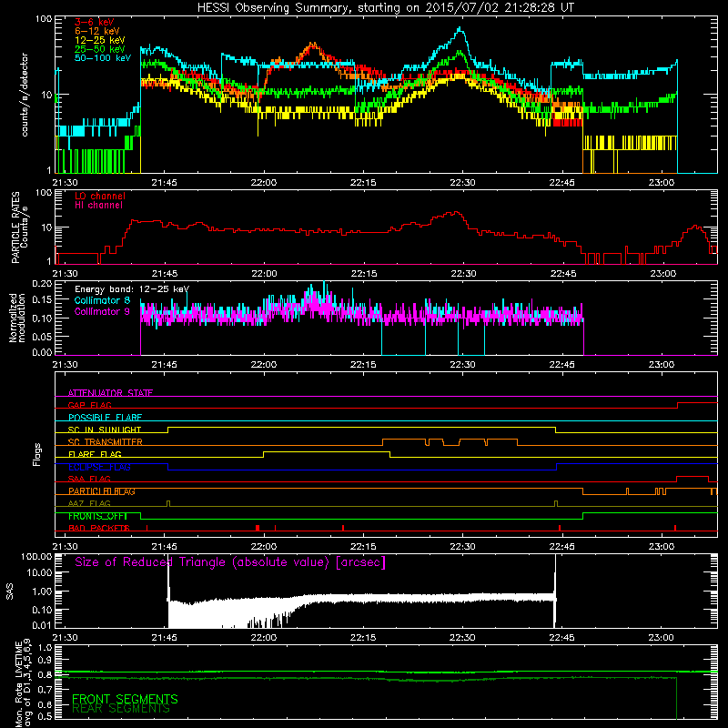Click the SAA_FLAG label
Viewport: 728px width, 728px height.
click(x=89, y=479)
